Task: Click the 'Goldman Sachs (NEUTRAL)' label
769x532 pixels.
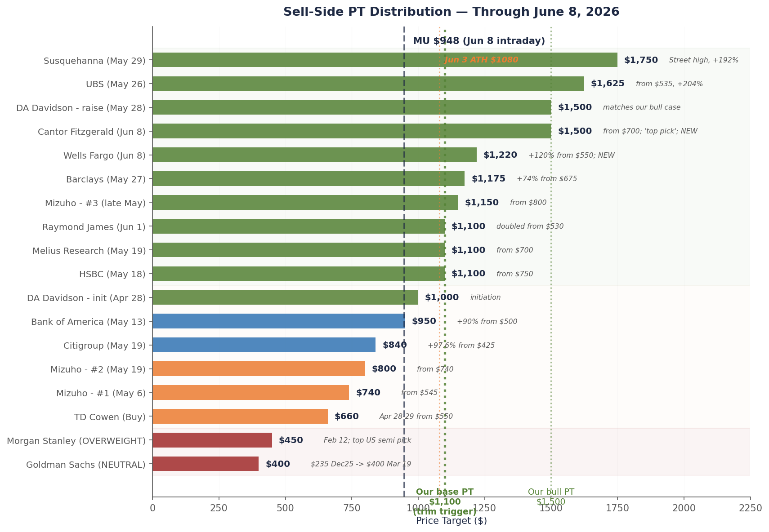Action: tap(86, 465)
